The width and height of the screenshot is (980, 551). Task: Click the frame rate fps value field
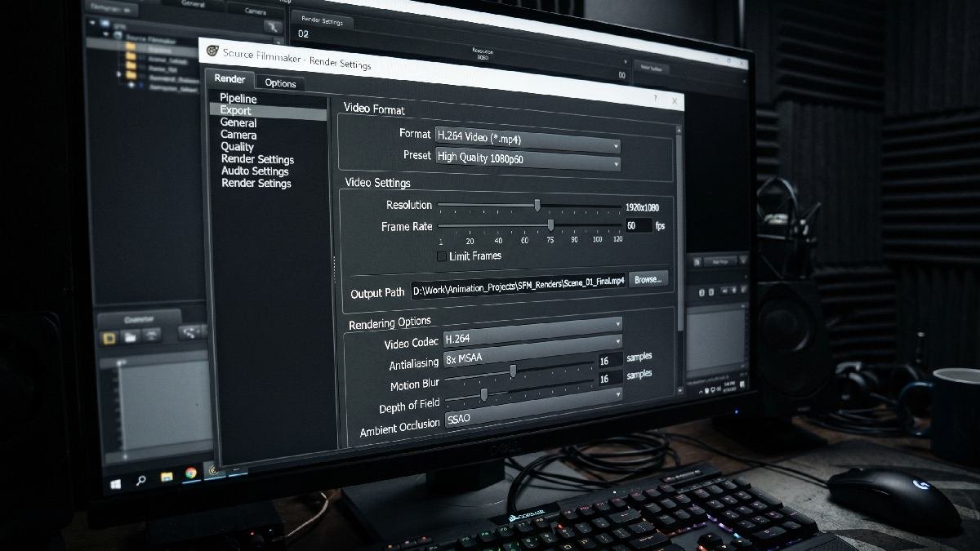point(639,225)
